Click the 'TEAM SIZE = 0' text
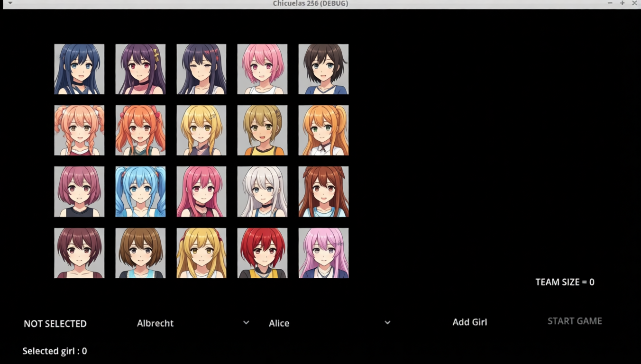641x364 pixels. pyautogui.click(x=565, y=282)
